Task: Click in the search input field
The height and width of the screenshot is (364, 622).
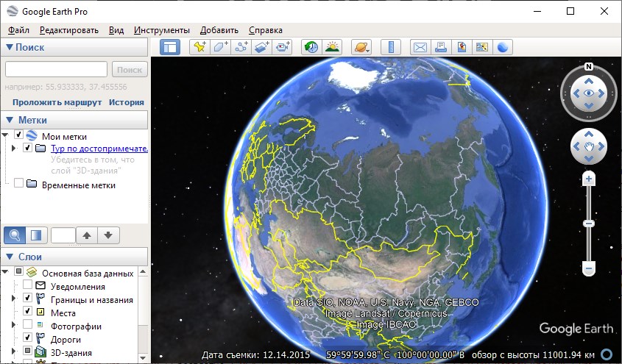Action: pos(56,69)
